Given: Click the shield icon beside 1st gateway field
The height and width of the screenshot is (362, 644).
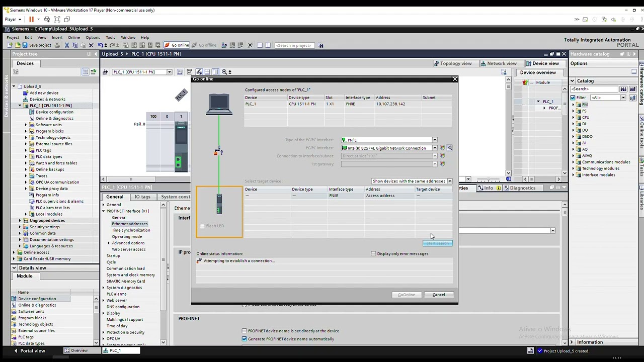Looking at the screenshot, I should tap(442, 164).
